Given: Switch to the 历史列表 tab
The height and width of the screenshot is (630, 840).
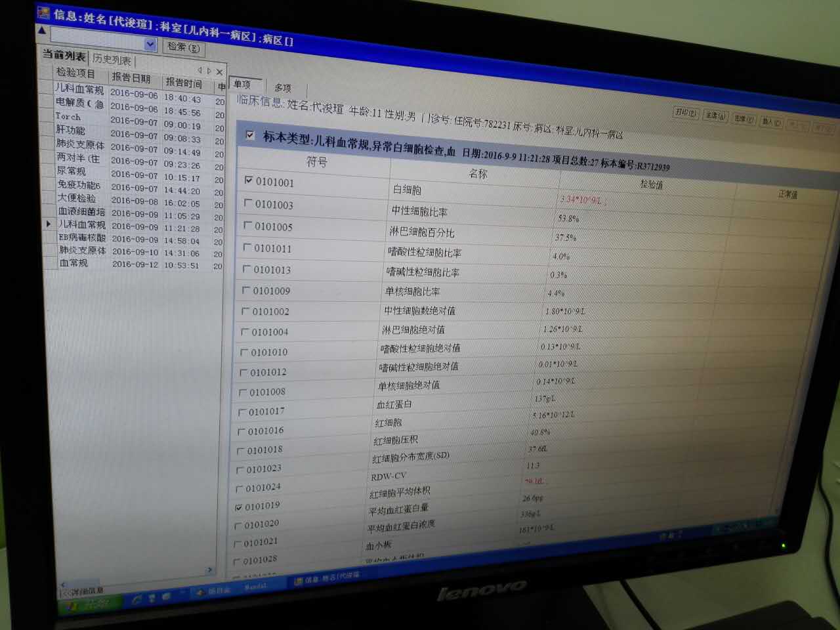Looking at the screenshot, I should click(x=112, y=59).
